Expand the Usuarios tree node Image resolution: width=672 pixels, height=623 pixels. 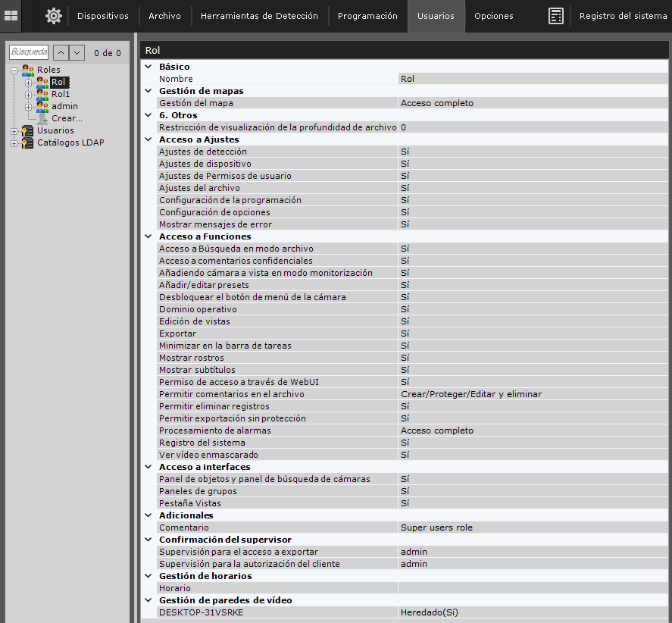pyautogui.click(x=14, y=130)
